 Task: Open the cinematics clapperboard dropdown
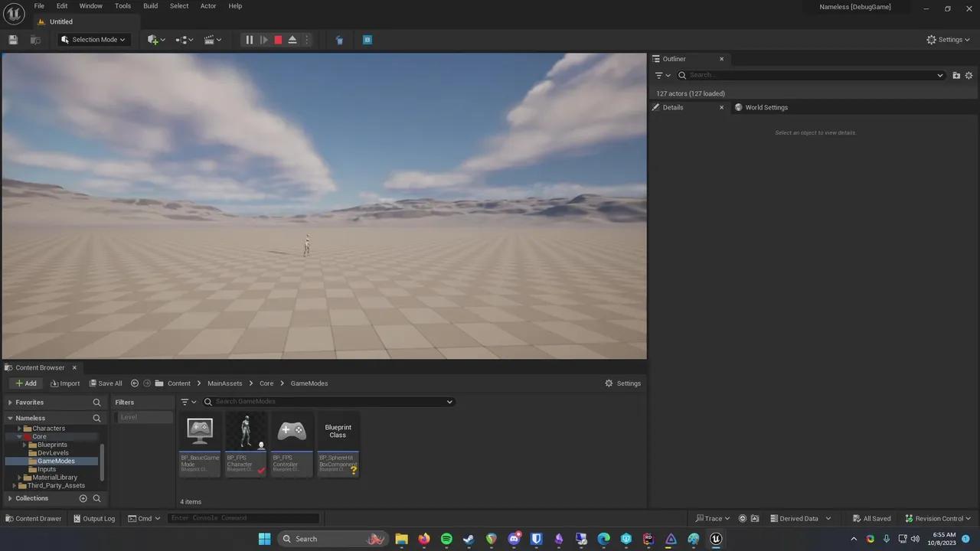(212, 40)
